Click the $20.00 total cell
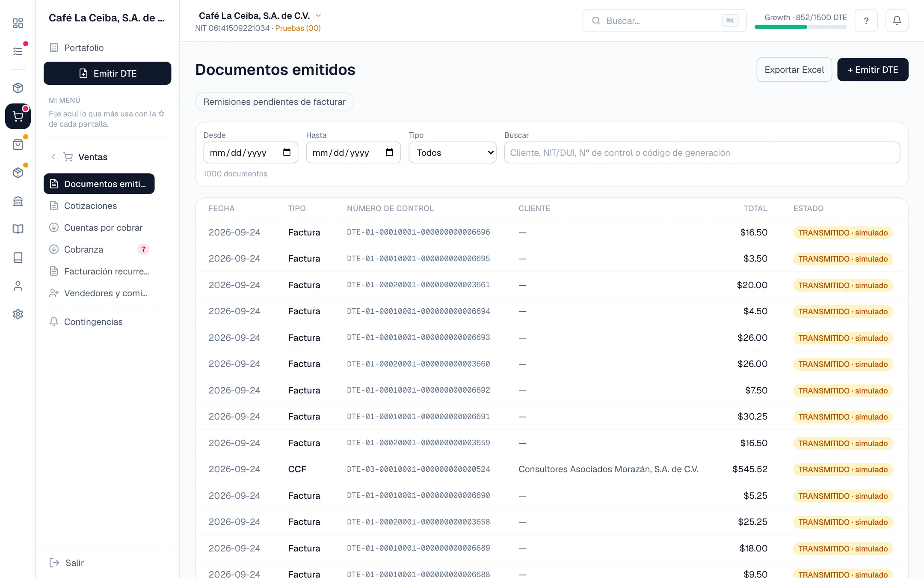Viewport: 924px width, 578px height. 752,285
